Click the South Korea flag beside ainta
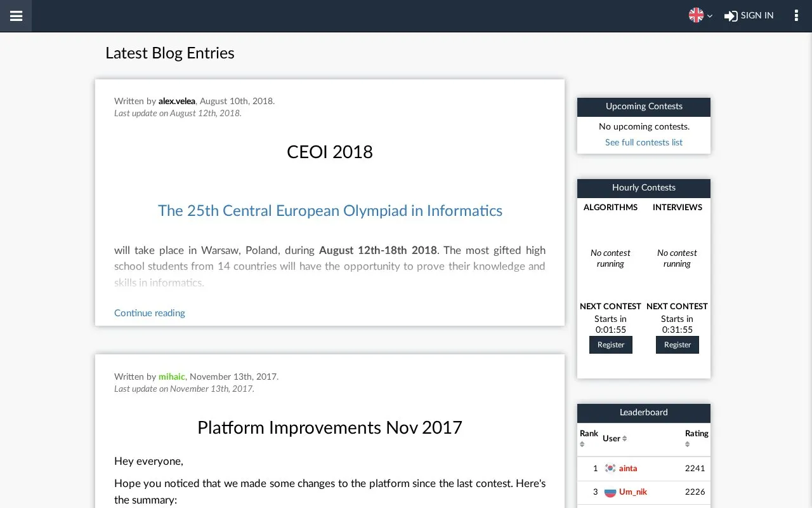The width and height of the screenshot is (812, 508). click(x=610, y=469)
